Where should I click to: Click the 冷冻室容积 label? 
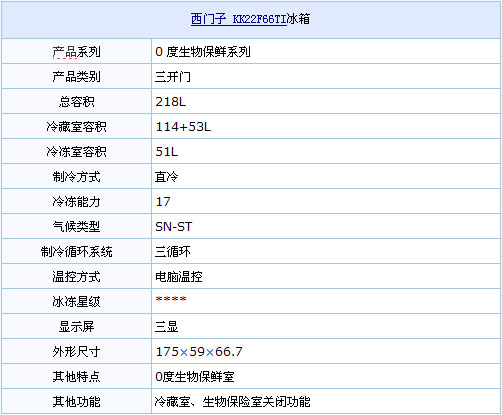coord(76,152)
